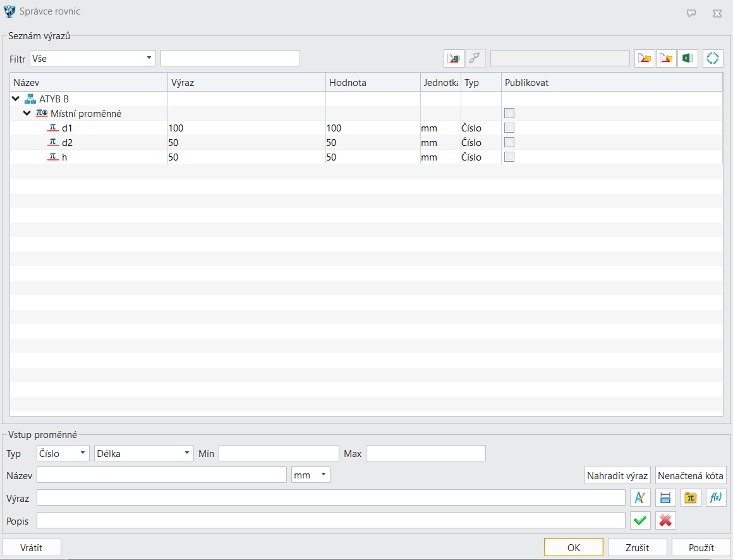Image resolution: width=733 pixels, height=560 pixels.
Task: Collapse the ATYB B tree node
Action: click(16, 99)
